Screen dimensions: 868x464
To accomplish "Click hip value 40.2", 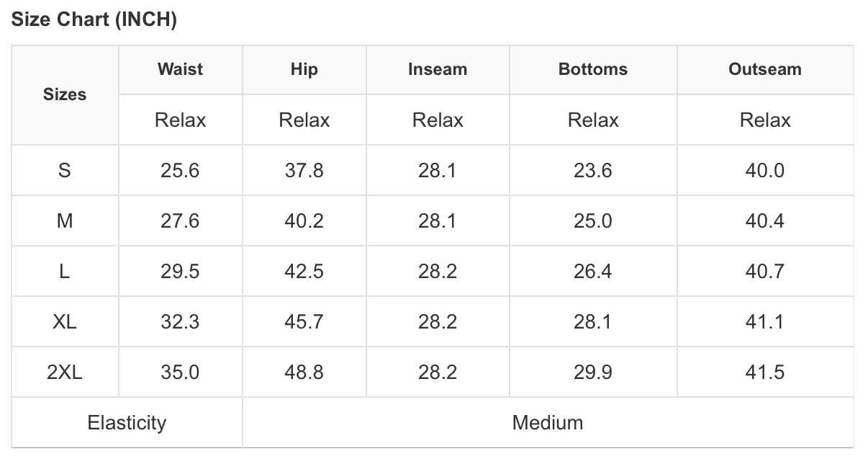I will click(304, 221).
